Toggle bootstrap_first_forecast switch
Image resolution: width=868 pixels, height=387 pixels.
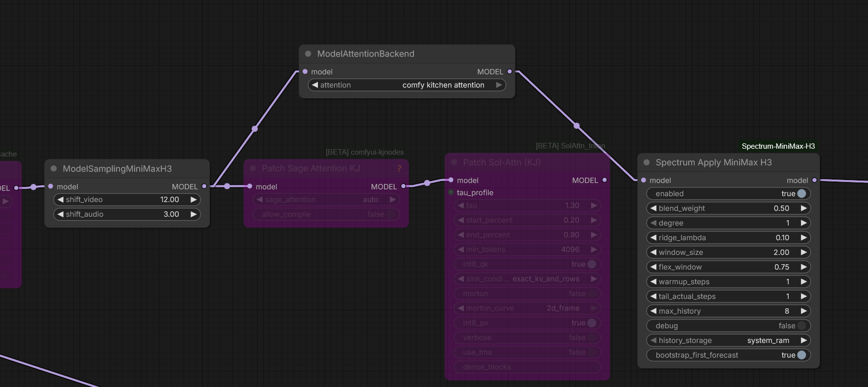click(801, 355)
